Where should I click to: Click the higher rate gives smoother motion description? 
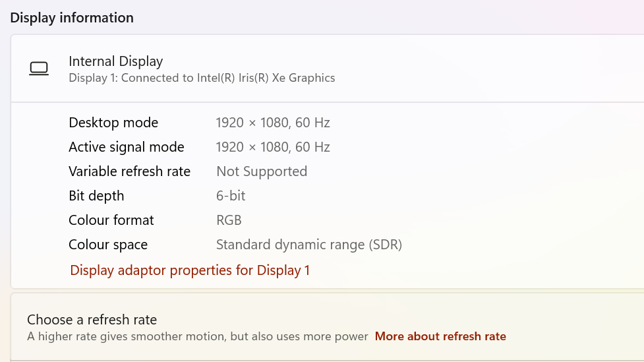(x=197, y=336)
